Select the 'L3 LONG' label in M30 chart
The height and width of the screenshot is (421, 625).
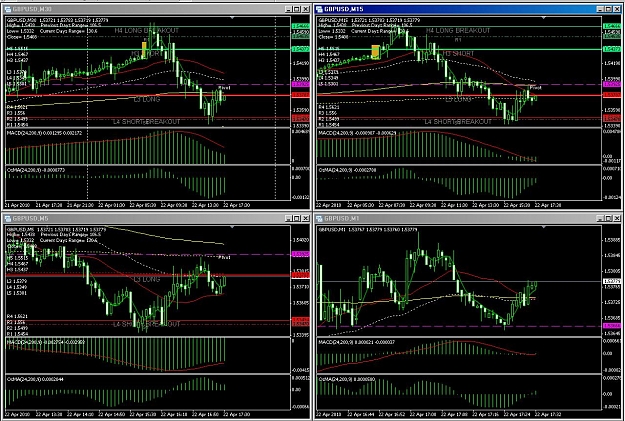tap(147, 99)
